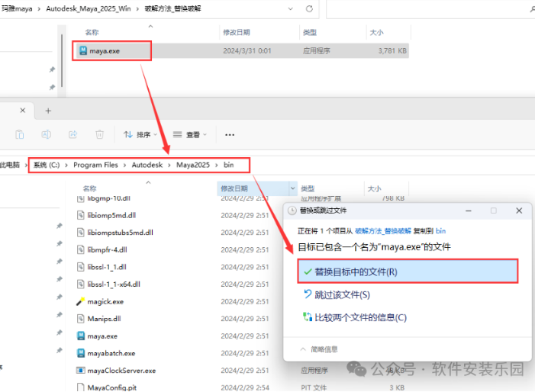
Task: Select the libiomp5md.dll file
Action: click(x=111, y=215)
